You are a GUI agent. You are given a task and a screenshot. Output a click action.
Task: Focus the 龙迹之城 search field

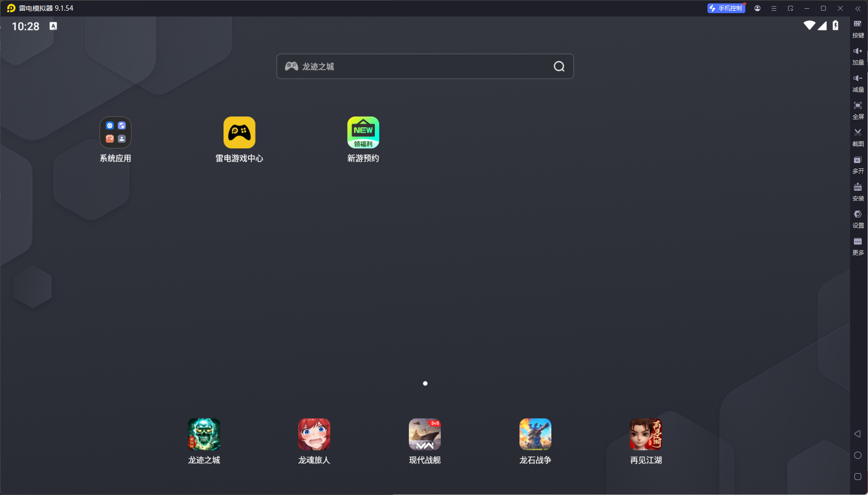[x=425, y=66]
